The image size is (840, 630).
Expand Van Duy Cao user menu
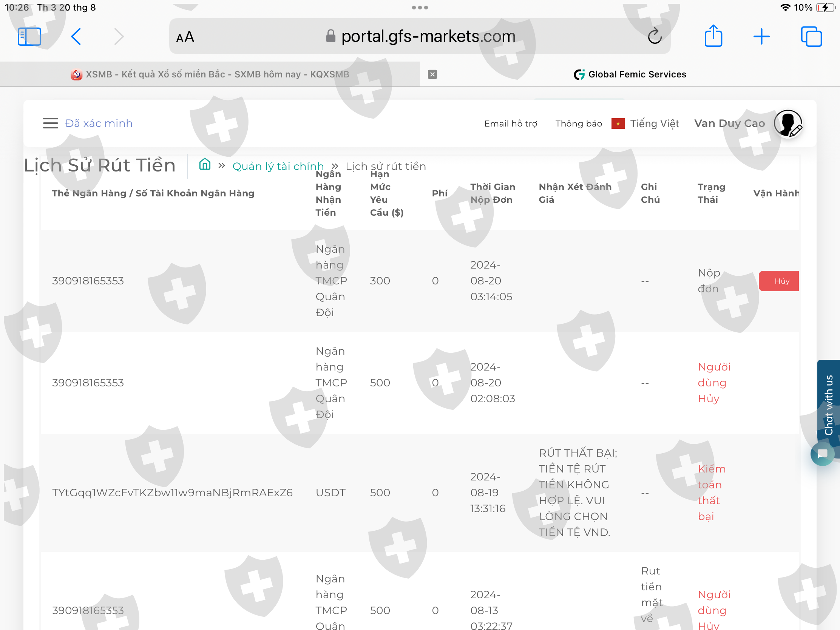(x=729, y=124)
